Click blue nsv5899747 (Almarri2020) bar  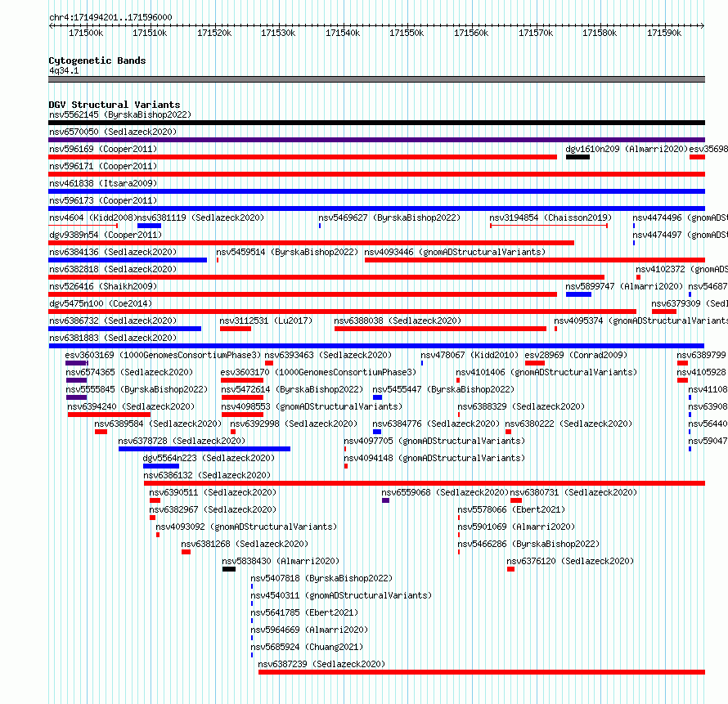coord(578,294)
